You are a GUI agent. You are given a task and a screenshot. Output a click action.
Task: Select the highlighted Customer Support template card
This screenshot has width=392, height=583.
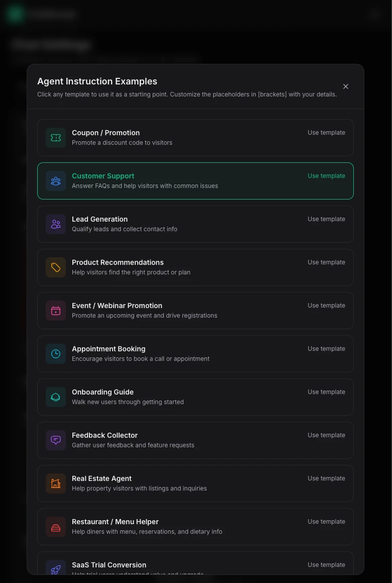(x=195, y=181)
